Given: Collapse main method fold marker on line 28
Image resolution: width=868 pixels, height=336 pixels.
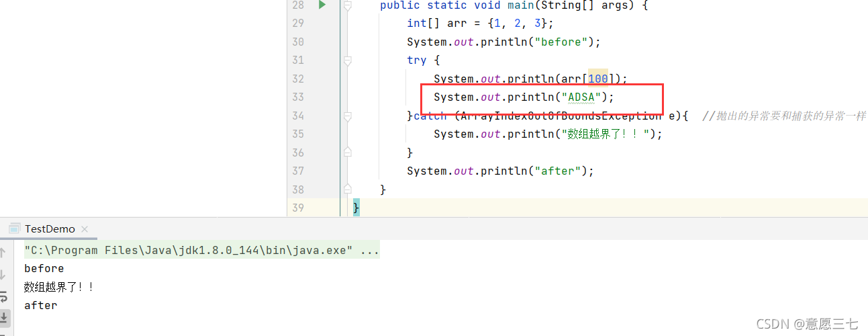Looking at the screenshot, I should pos(348,5).
